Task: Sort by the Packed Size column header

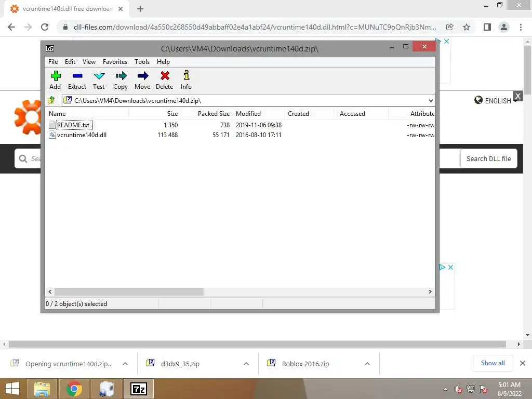Action: point(206,114)
